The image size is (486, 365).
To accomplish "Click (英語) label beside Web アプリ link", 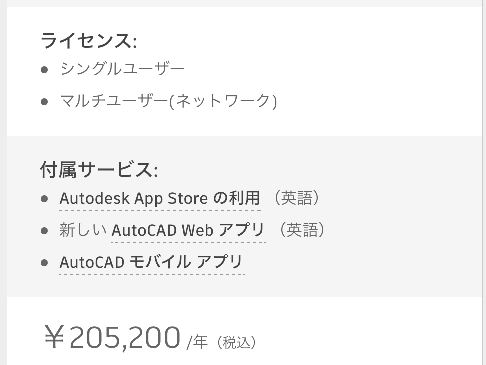I will click(302, 230).
